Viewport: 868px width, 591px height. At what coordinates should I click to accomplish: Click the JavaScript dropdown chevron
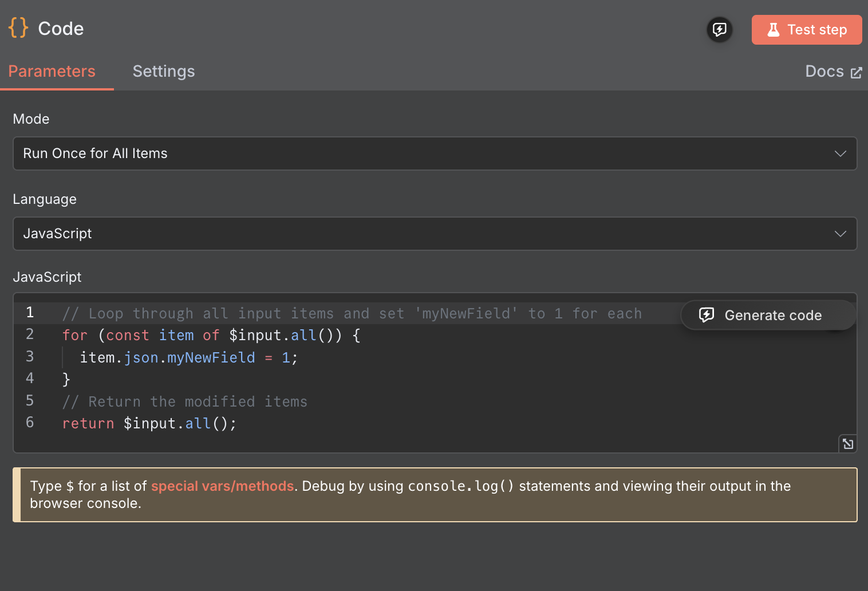[840, 234]
